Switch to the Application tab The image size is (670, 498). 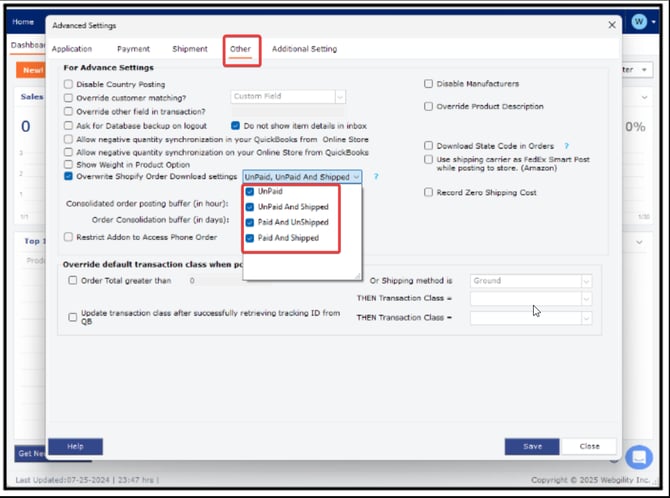click(x=72, y=49)
